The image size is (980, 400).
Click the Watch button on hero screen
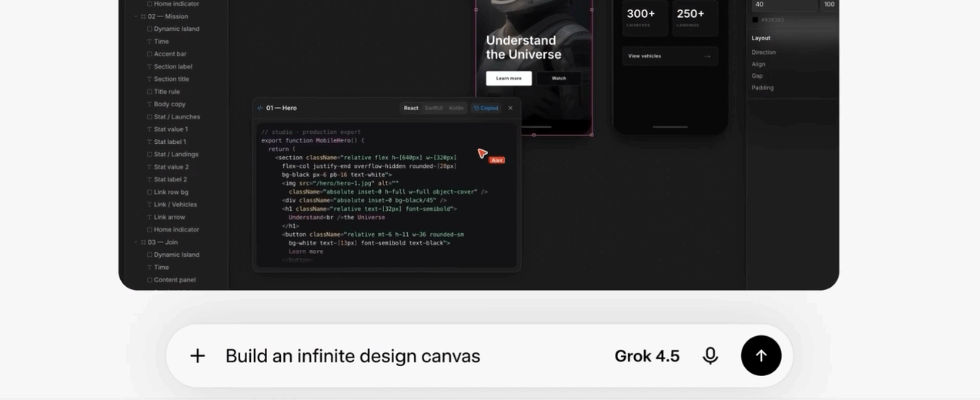point(559,78)
